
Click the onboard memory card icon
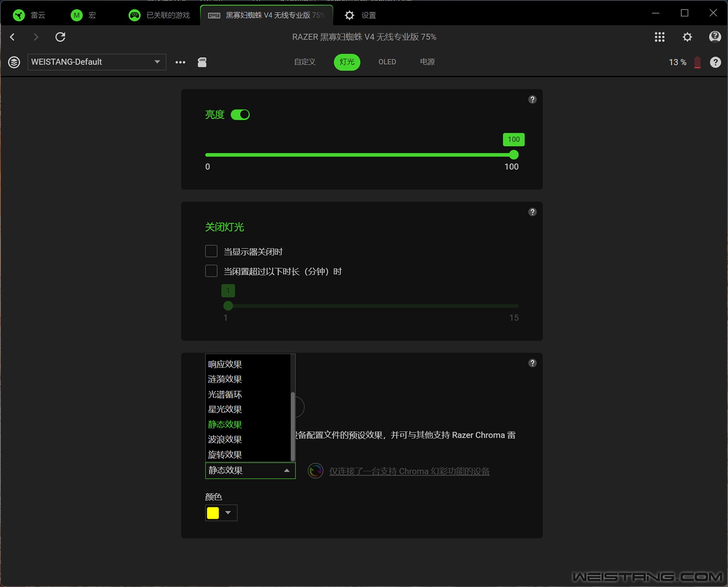pos(202,62)
